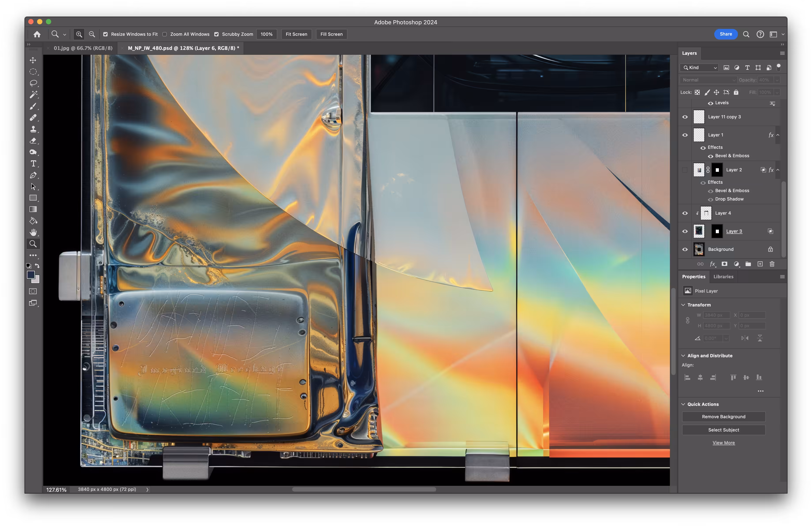
Task: Change screen mode icon
Action: click(33, 303)
